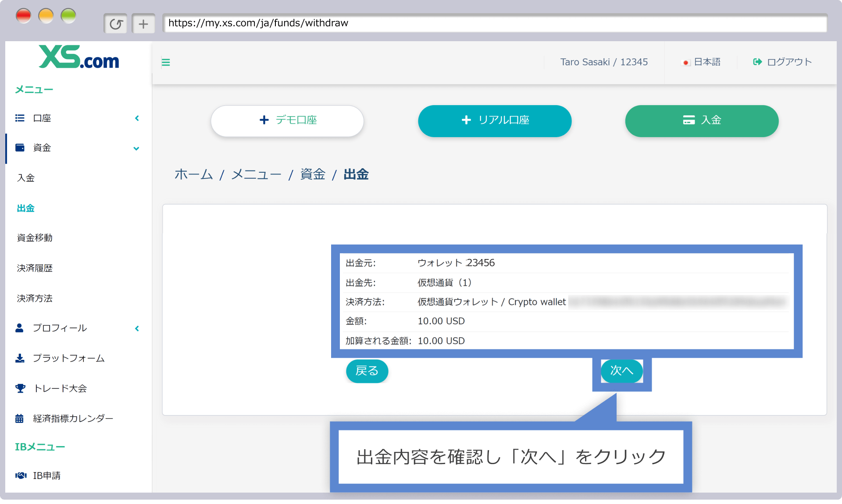Open the トレード大会 menu item
The image size is (842, 504).
(x=60, y=388)
